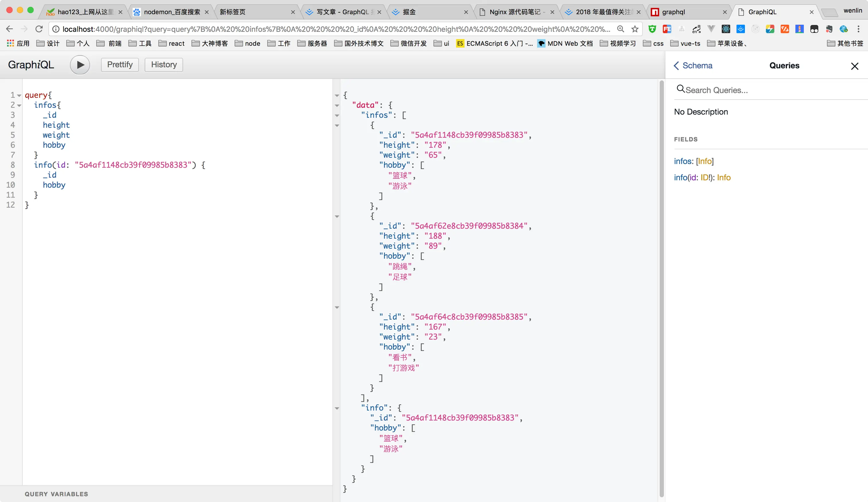Open the Lighthouse extension
This screenshot has height=502, width=868.
coord(799,29)
